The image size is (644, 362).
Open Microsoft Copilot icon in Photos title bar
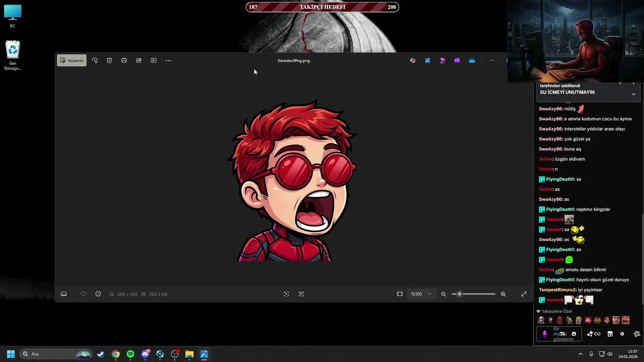413,60
